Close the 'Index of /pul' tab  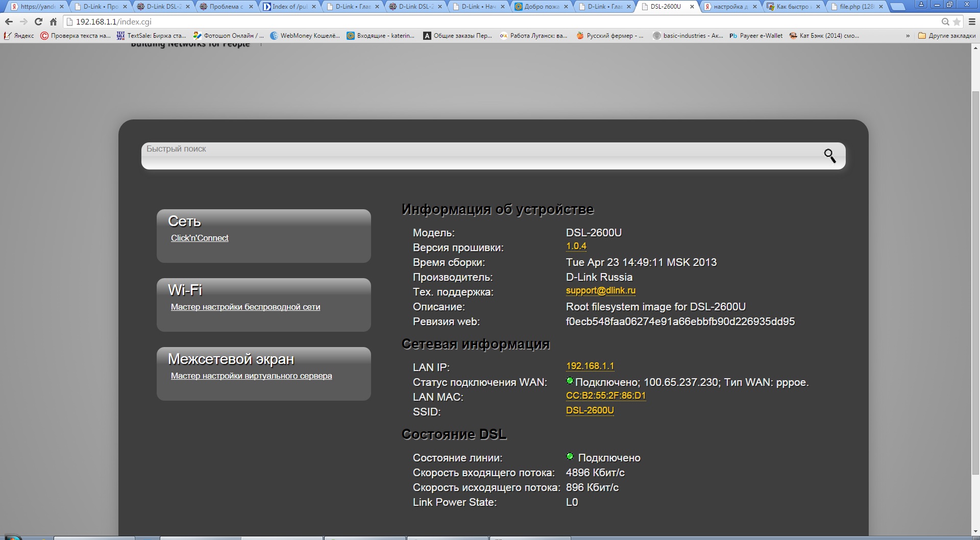click(314, 7)
